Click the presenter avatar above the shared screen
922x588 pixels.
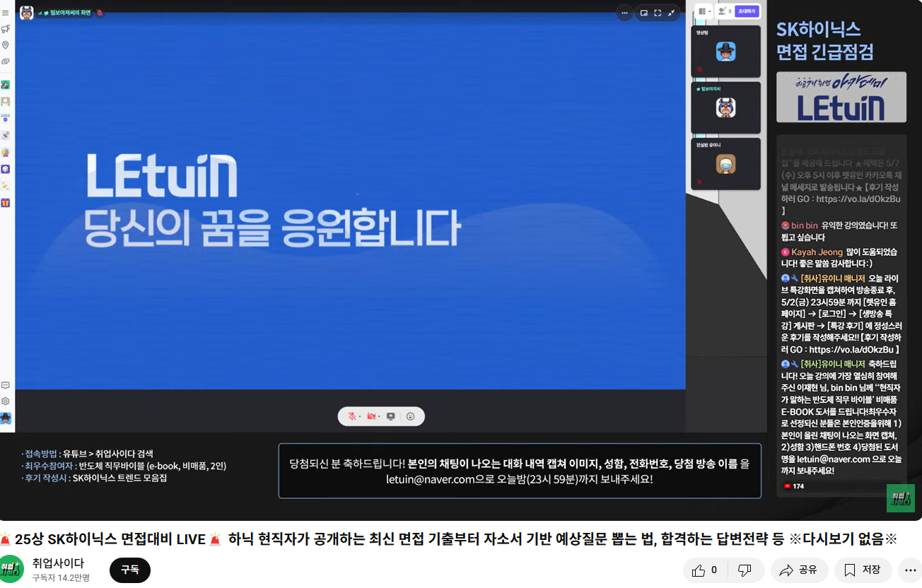[26, 13]
